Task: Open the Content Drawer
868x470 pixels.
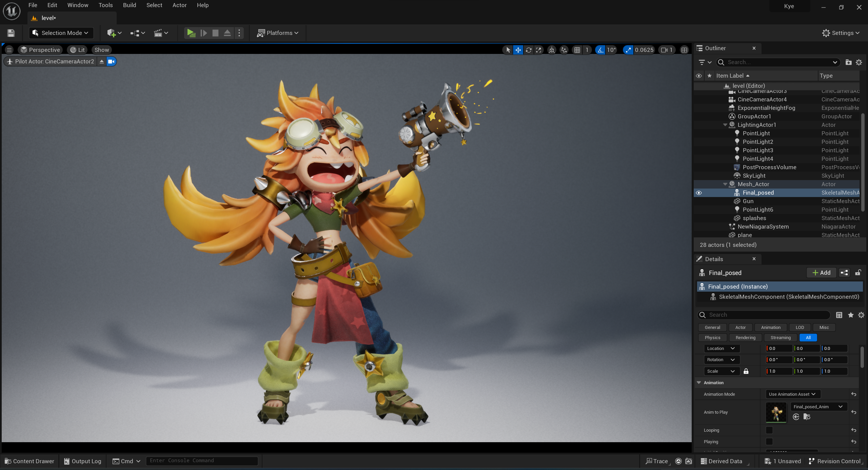Action: [x=29, y=461]
